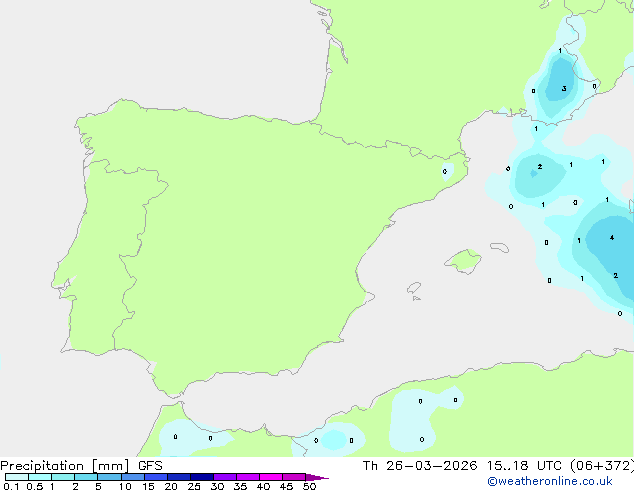Click the 45–50 mm legend color swatch

coord(294,477)
